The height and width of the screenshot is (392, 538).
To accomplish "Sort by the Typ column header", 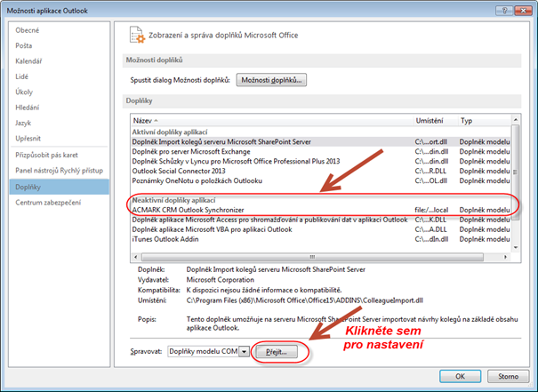I will 485,121.
